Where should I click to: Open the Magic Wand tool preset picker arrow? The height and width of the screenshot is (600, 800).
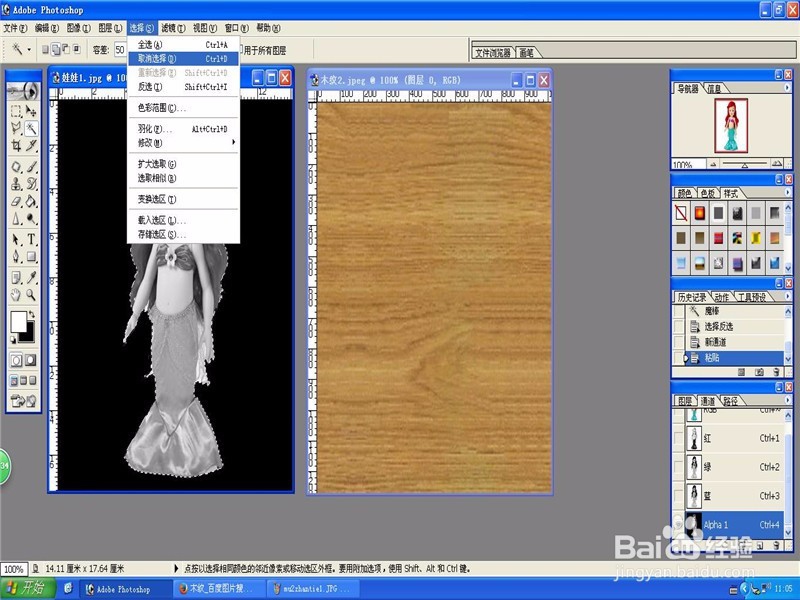pos(29,49)
